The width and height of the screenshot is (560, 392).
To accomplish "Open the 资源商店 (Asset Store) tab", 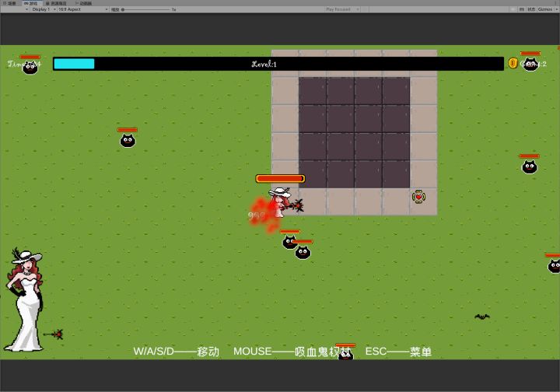I will [x=57, y=3].
